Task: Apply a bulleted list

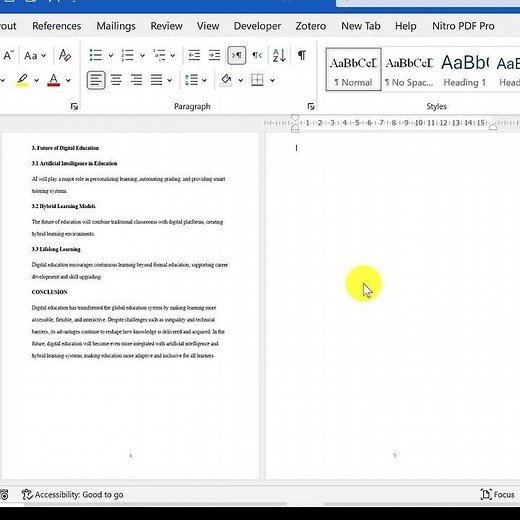Action: point(96,55)
